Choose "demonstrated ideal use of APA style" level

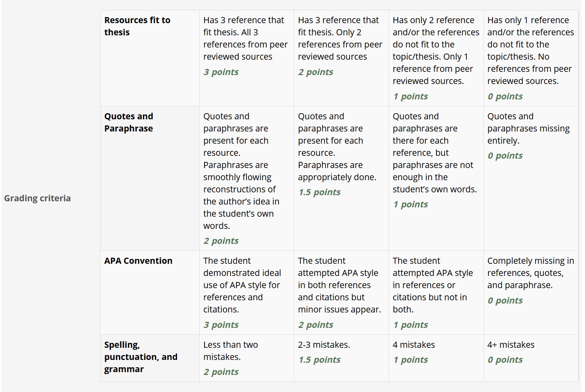[246, 292]
